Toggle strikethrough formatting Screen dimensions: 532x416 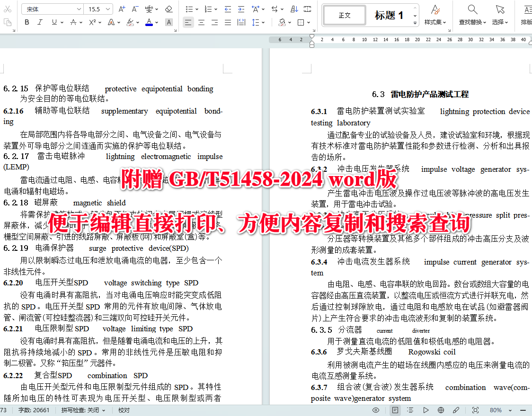point(73,22)
